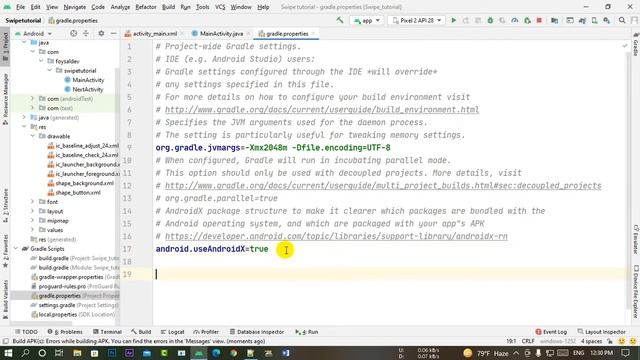Toggle tool window bars in status corner

[5, 341]
